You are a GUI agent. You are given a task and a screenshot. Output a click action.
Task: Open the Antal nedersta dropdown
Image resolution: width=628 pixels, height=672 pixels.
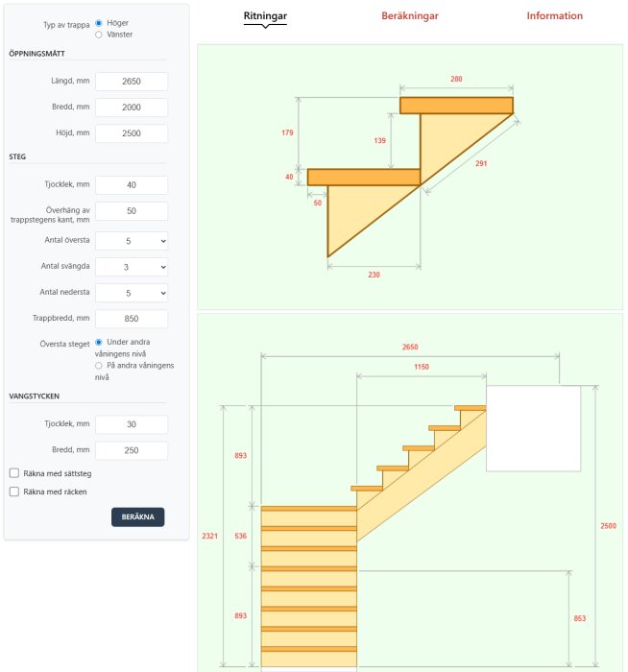click(x=132, y=293)
